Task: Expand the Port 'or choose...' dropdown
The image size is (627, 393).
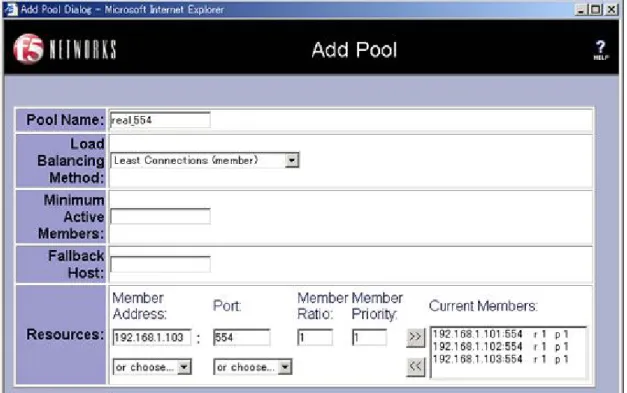Action: point(253,367)
